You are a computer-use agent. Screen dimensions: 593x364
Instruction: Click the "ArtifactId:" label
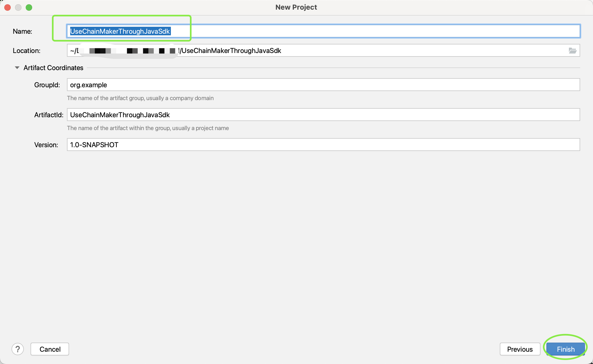click(x=49, y=115)
